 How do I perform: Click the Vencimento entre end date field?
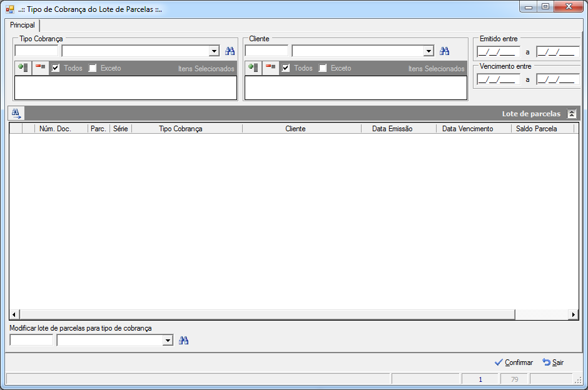558,79
